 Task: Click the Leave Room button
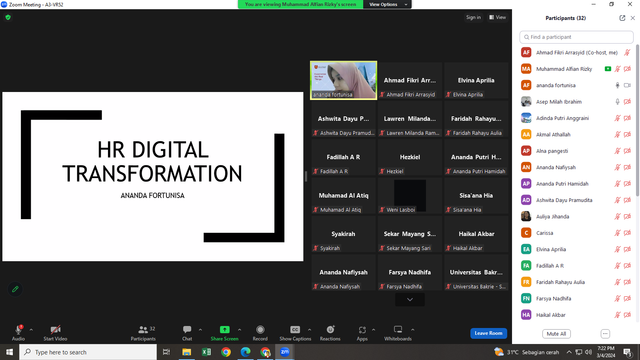point(489,333)
